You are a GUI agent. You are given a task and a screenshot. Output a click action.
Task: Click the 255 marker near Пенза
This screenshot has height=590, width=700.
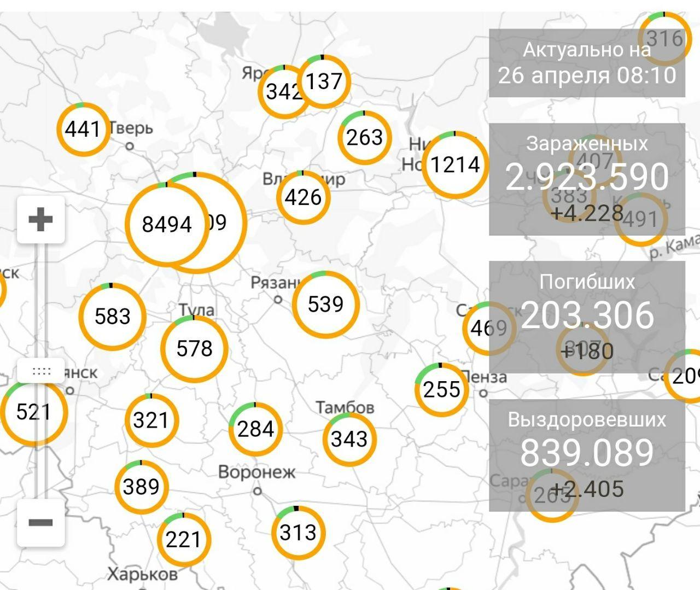[442, 389]
